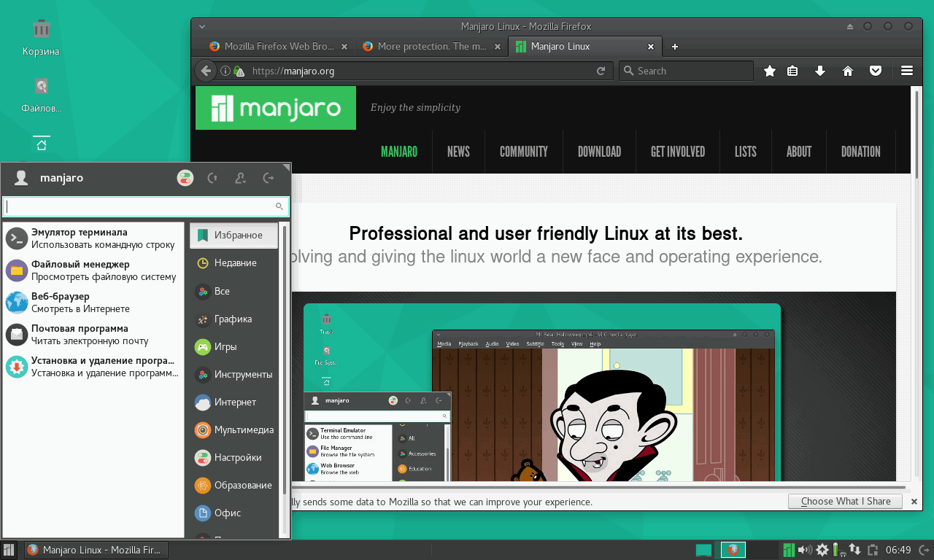Open the new tab plus button
934x560 pixels.
[x=675, y=47]
